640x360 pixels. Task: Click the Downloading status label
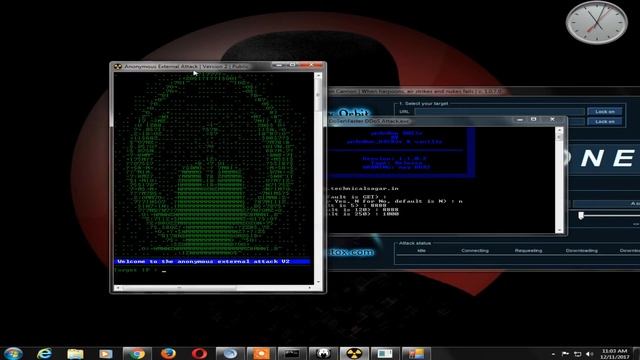(582, 251)
